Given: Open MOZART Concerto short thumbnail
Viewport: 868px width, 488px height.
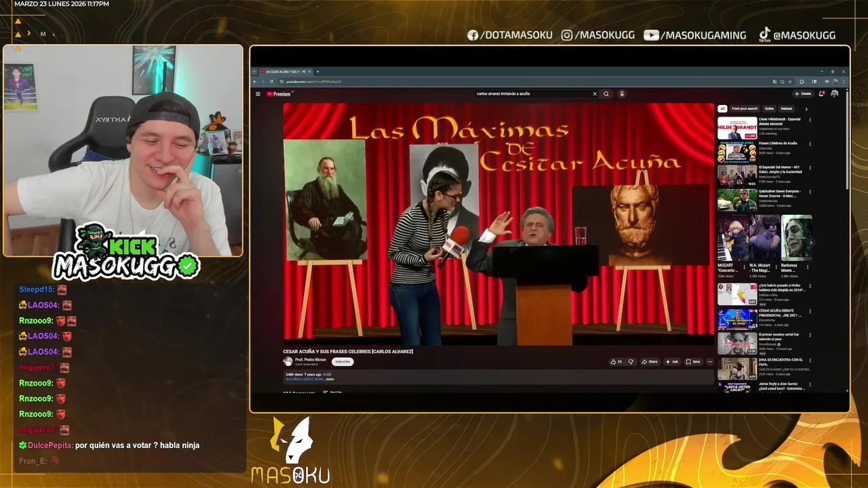Looking at the screenshot, I should [732, 238].
